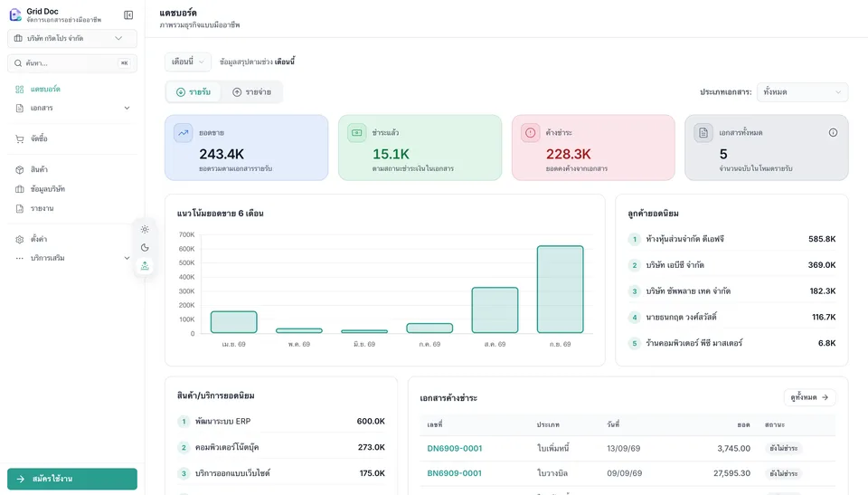The width and height of the screenshot is (868, 495).
Task: Click the วันที่ column header
Action: click(613, 424)
